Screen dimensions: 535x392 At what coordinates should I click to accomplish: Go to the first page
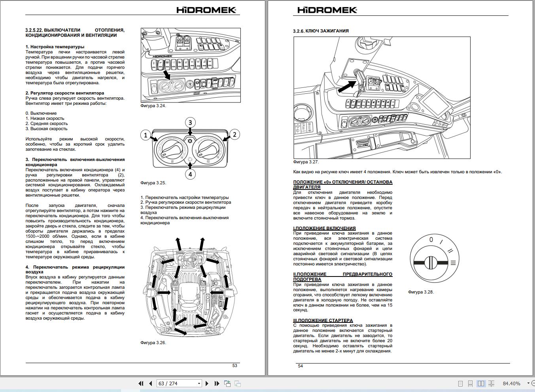141,383
